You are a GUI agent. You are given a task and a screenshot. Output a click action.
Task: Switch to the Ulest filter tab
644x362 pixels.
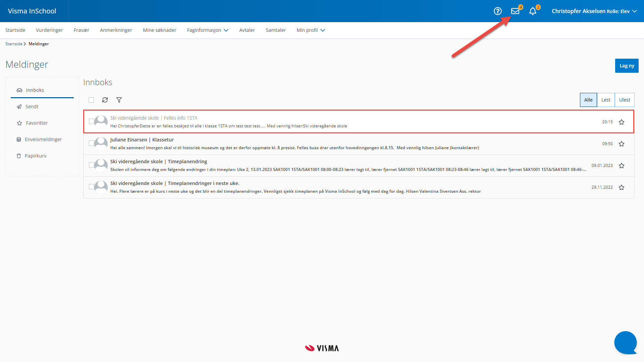[625, 100]
